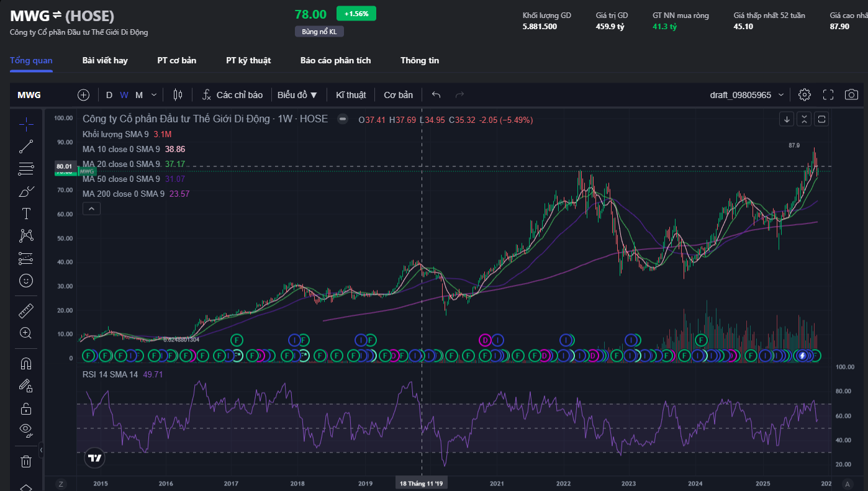This screenshot has height=491, width=868.
Task: Take a chart snapshot with camera icon
Action: tap(851, 95)
